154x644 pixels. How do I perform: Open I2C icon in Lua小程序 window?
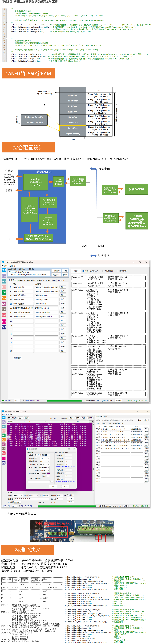[4, 304]
